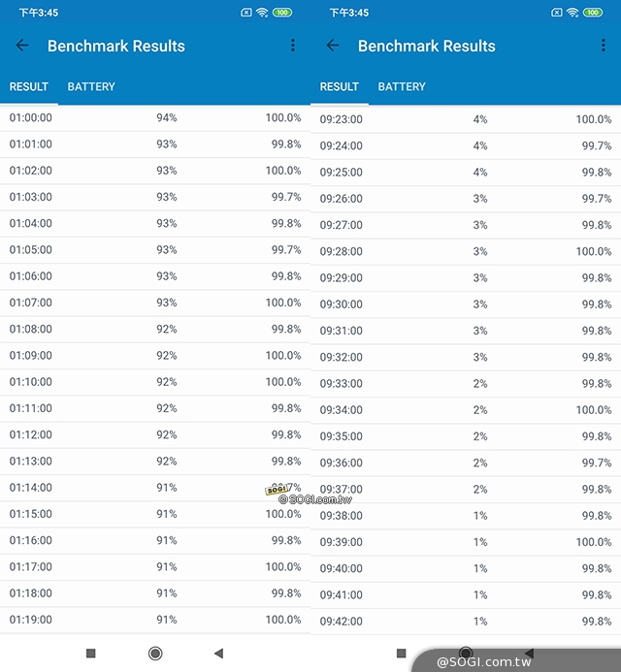Tap the back arrow in left panel
This screenshot has width=621, height=672.
[22, 46]
